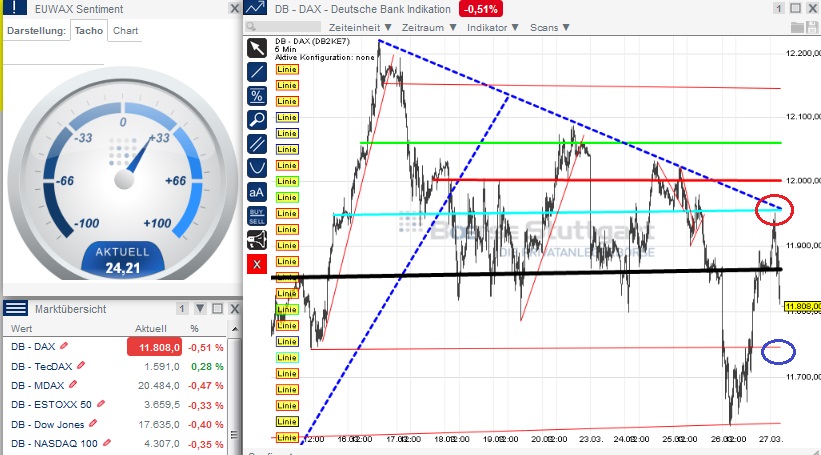Open the Marktübersicht hamburger menu icon
The height and width of the screenshot is (455, 821).
click(16, 308)
